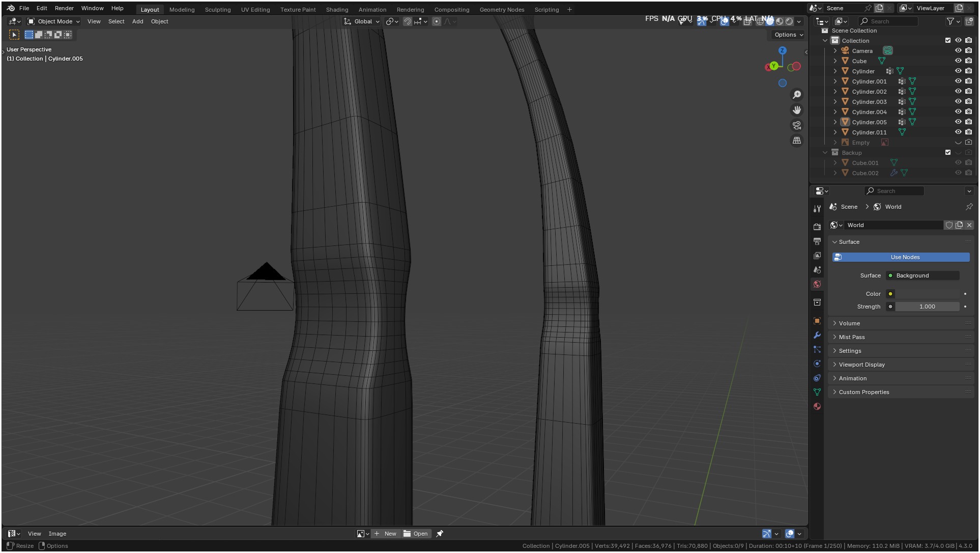Disable rendering for the Cube object
Screen dimensions: 980x553
click(969, 61)
